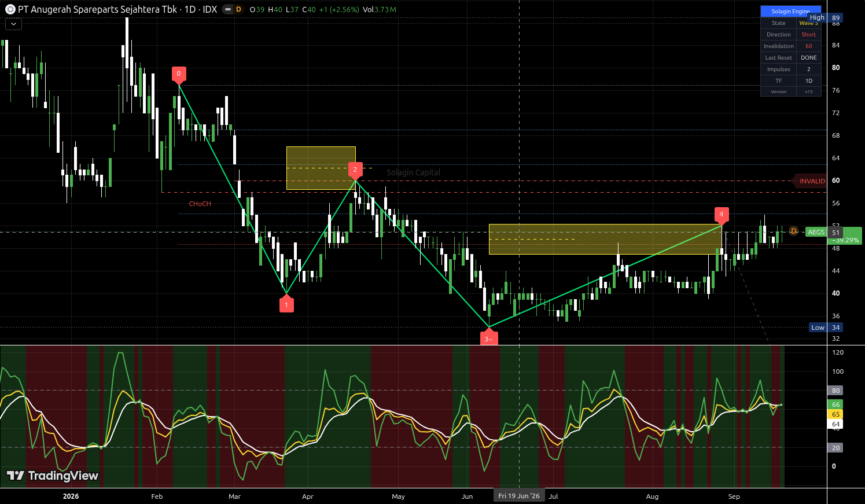Click the High 89 price label
Screen dimensions: 865x504
[x=826, y=18]
